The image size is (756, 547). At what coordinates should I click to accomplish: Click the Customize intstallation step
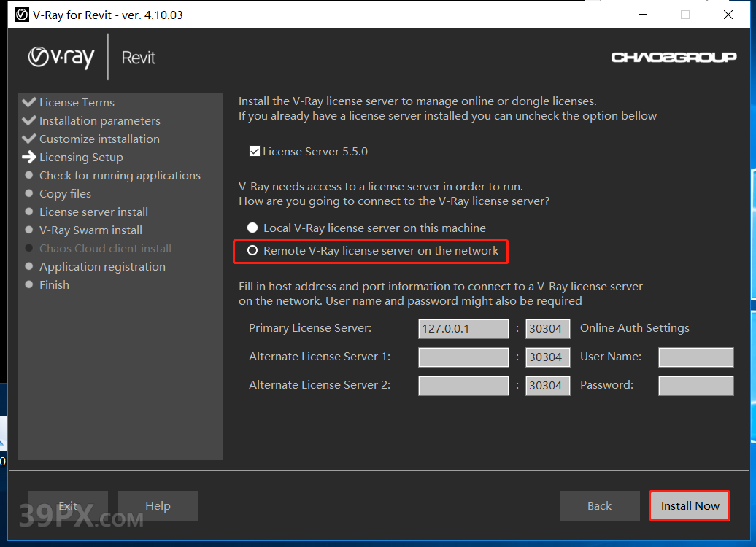tap(99, 139)
